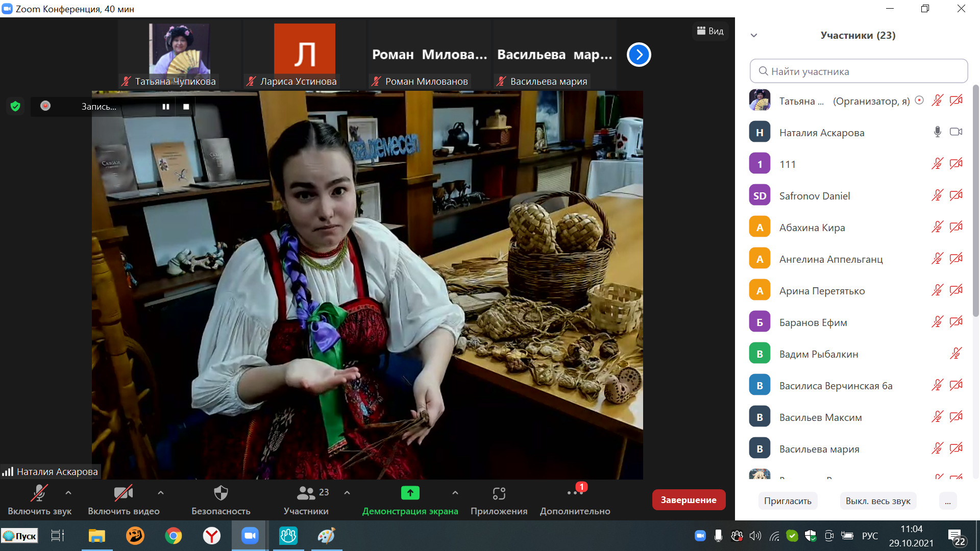Viewport: 980px width, 551px height.
Task: Start Демонстрация экрана screen sharing
Action: 410,500
